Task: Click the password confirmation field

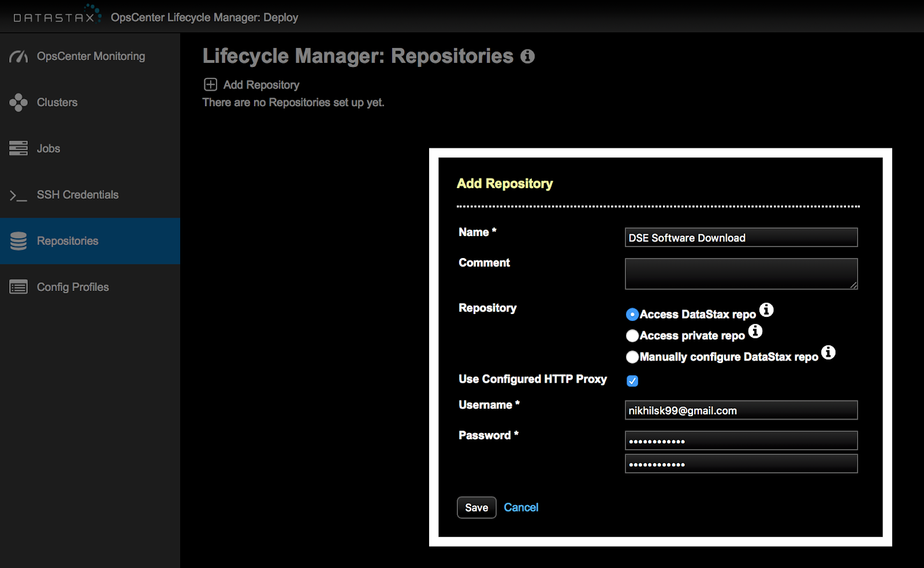Action: [742, 464]
